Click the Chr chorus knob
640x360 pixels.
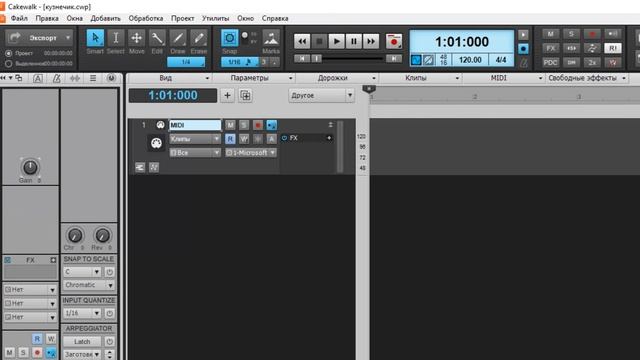pyautogui.click(x=75, y=236)
